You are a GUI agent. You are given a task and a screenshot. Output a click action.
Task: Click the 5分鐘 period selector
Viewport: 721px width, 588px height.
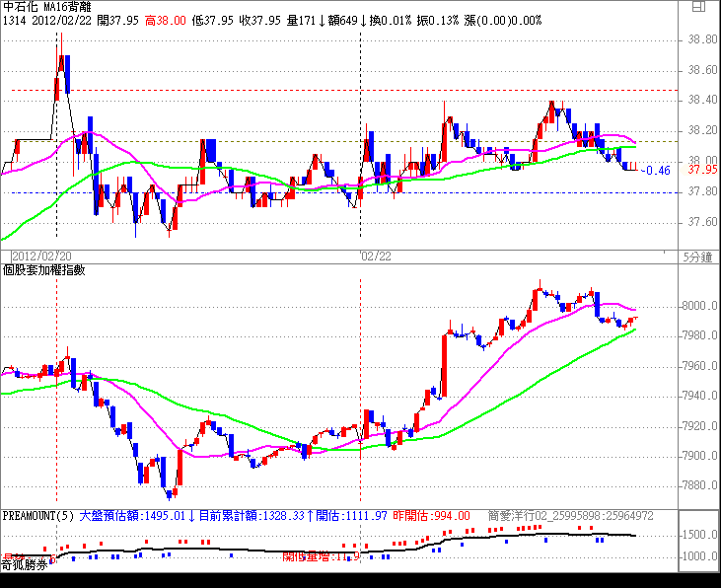(x=697, y=256)
